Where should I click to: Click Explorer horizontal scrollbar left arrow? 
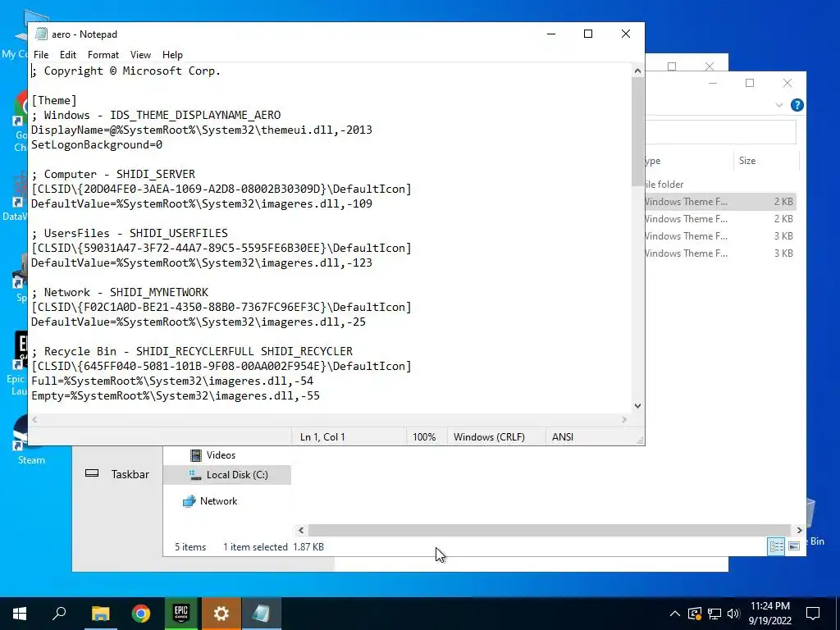point(301,530)
